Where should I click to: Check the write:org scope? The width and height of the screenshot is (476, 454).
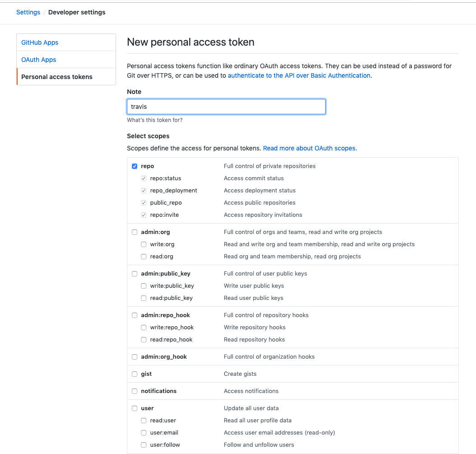[x=144, y=244]
